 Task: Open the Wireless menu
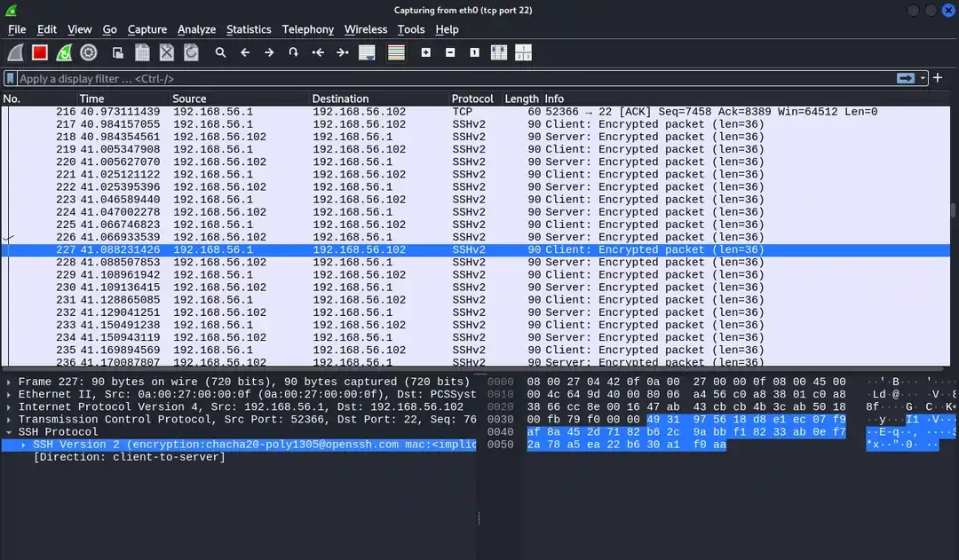pos(366,29)
